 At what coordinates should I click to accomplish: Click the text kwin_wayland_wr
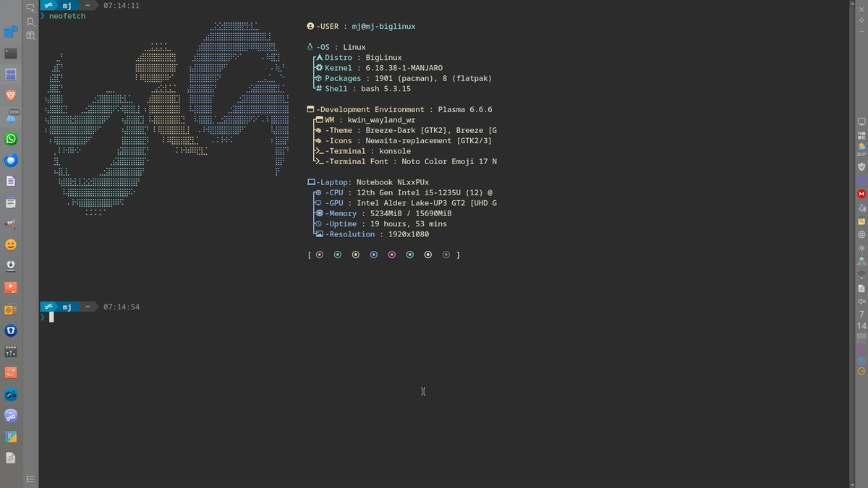click(x=382, y=120)
